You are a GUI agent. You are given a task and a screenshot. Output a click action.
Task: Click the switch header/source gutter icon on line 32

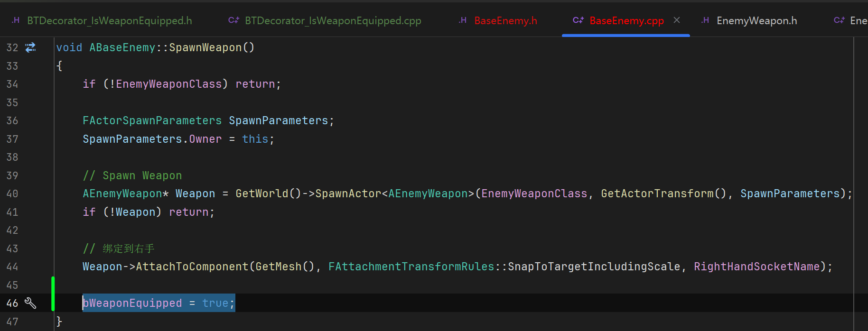click(x=30, y=47)
